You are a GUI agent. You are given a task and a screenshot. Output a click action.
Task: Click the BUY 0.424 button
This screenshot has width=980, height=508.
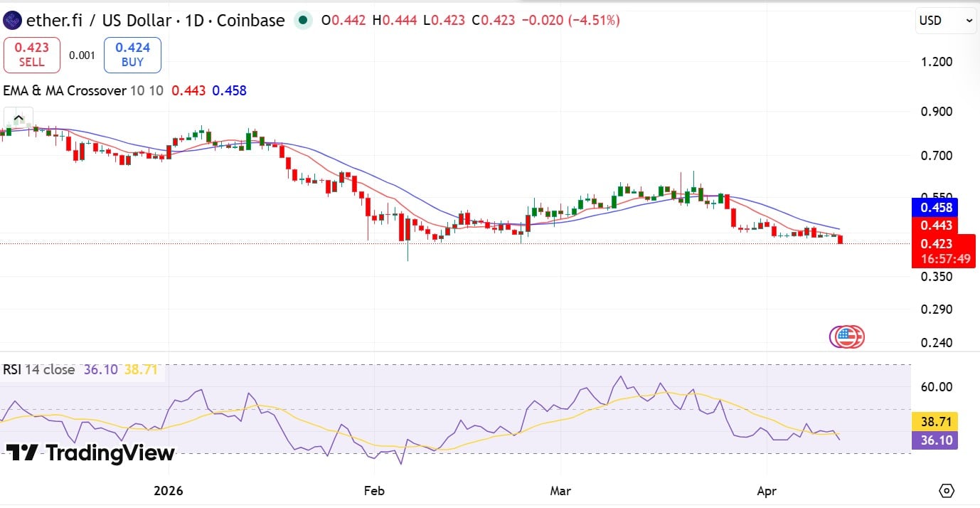132,54
